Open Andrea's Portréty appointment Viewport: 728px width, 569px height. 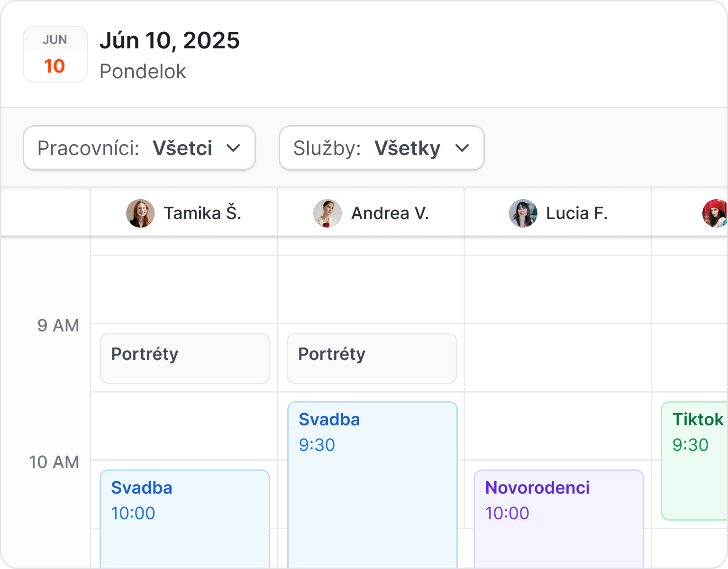click(372, 358)
